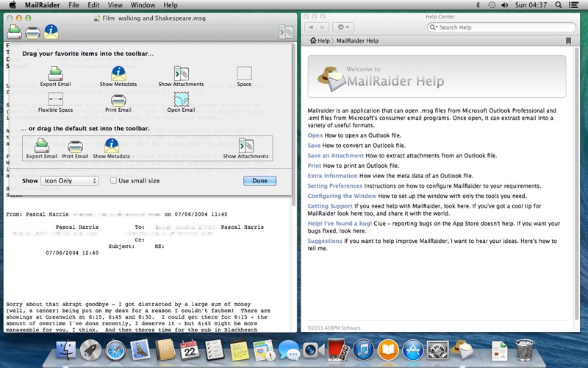588x368 pixels.
Task: Select Show Attachments item in upper palette row
Action: coord(181,77)
